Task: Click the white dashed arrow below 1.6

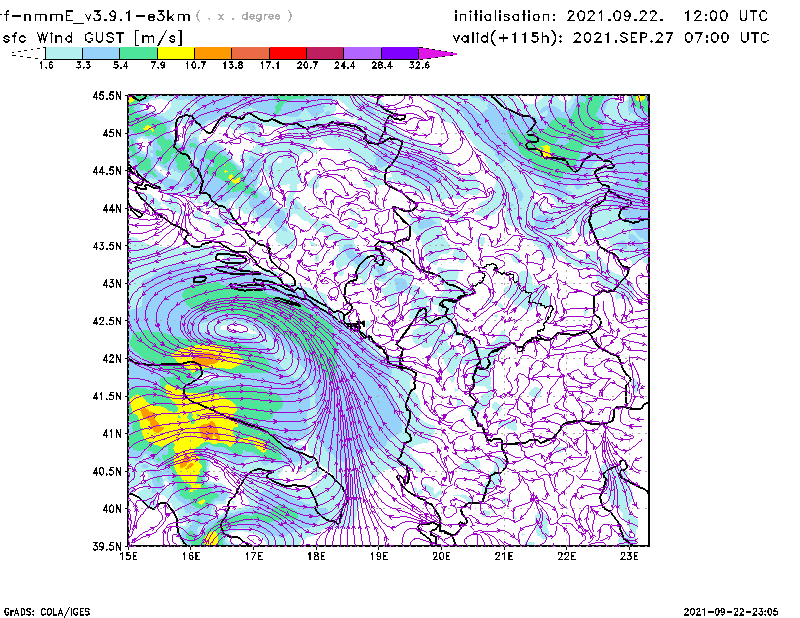Action: click(28, 53)
